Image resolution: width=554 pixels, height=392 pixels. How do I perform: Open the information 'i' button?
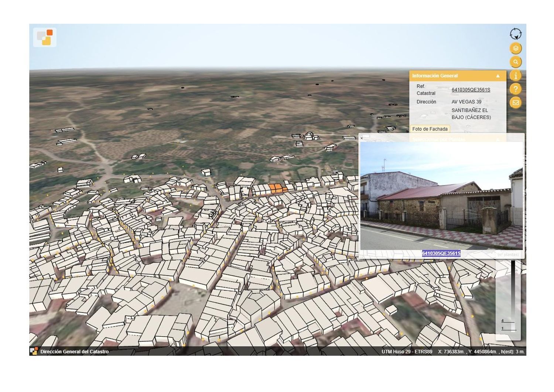(x=516, y=75)
